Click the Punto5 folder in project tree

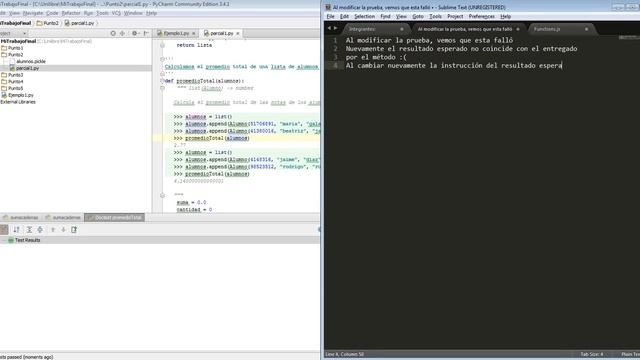(x=12, y=88)
